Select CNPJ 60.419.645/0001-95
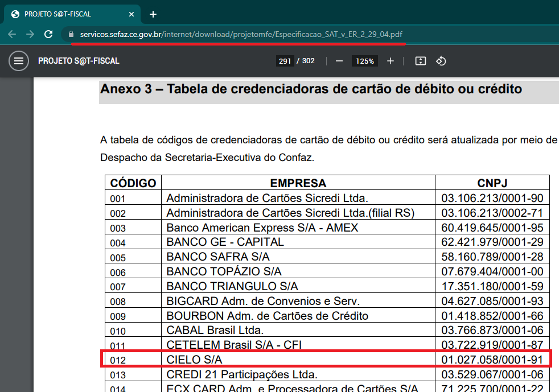 coord(492,228)
